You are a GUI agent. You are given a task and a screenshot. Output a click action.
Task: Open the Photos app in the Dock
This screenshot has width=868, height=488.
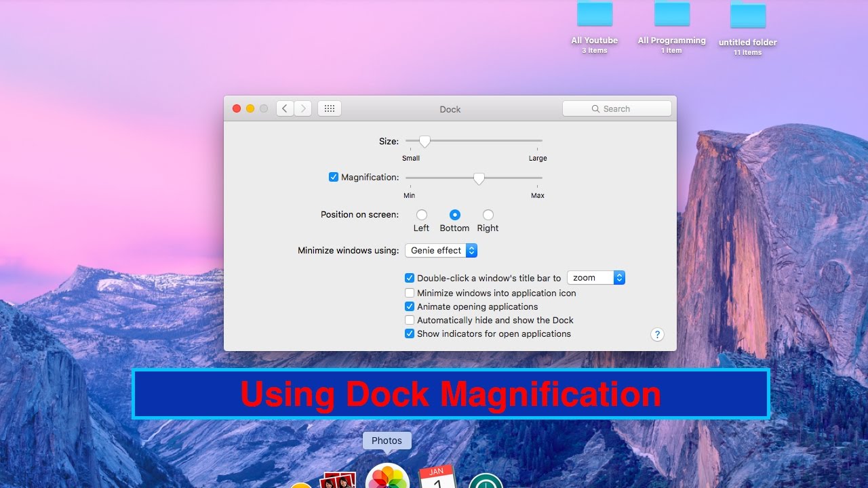click(x=387, y=476)
